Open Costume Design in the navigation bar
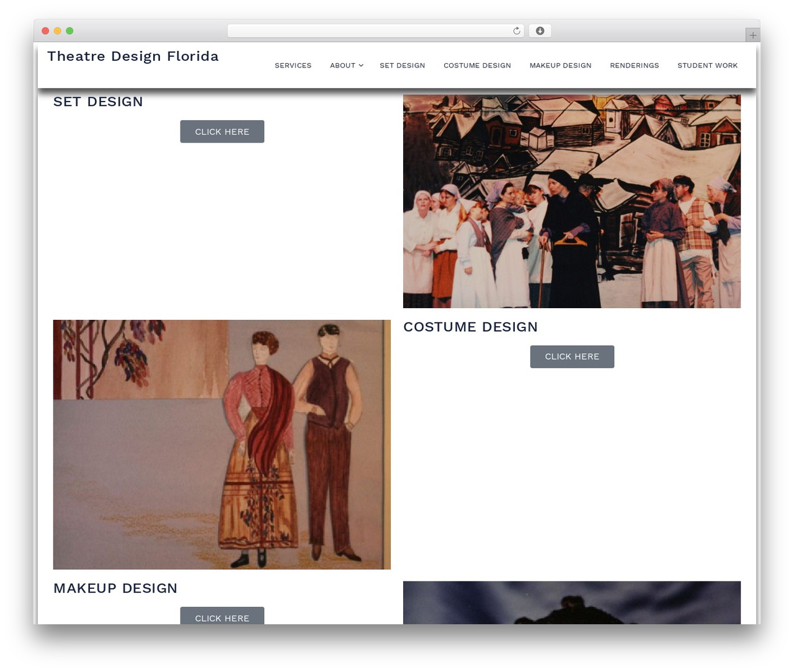Screen dimensions: 794x672 (477, 65)
